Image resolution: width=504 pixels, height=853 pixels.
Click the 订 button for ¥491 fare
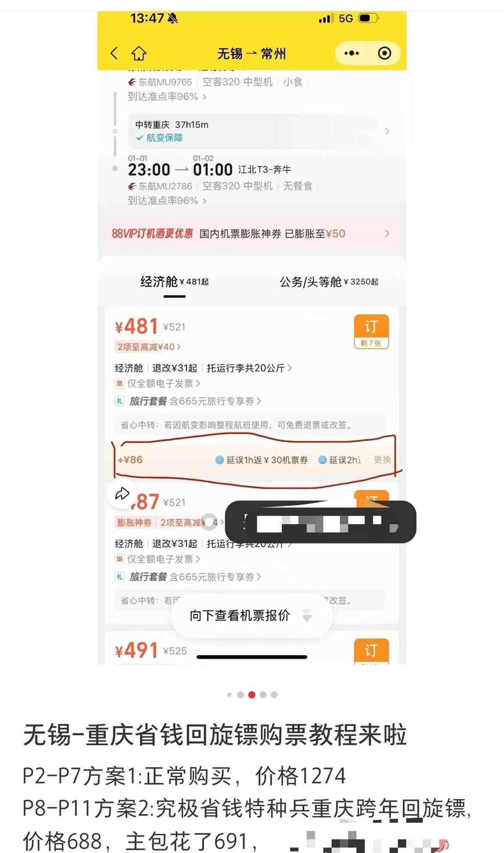click(x=371, y=651)
